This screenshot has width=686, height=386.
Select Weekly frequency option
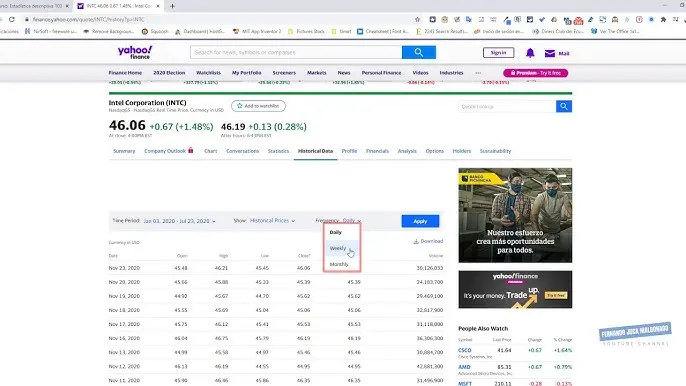(342, 248)
